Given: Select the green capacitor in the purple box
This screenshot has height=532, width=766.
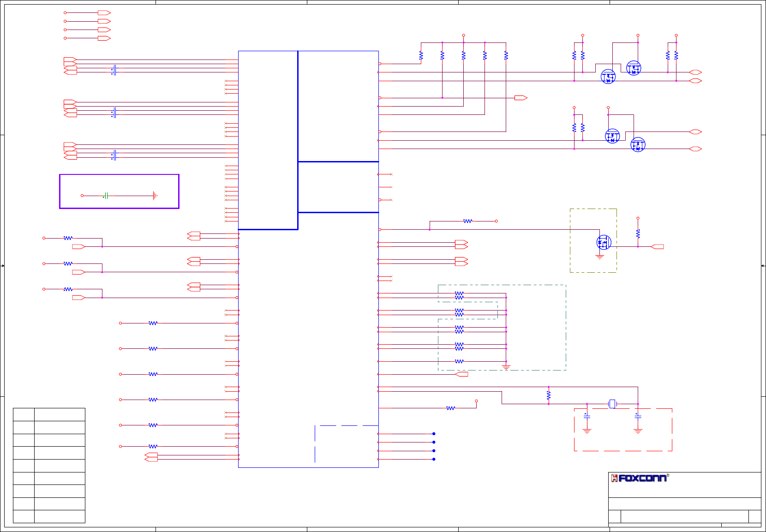Looking at the screenshot, I should coord(106,196).
